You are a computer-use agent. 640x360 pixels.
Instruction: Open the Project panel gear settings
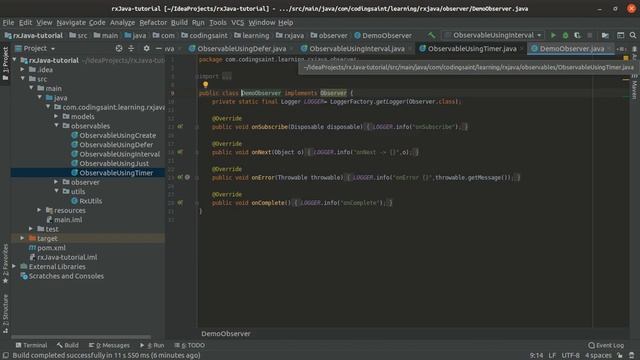tap(147, 48)
